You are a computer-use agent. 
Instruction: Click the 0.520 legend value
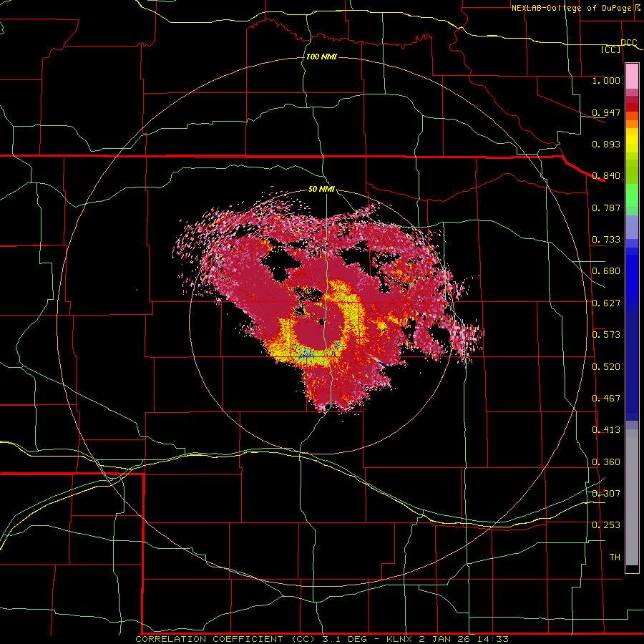coord(606,367)
